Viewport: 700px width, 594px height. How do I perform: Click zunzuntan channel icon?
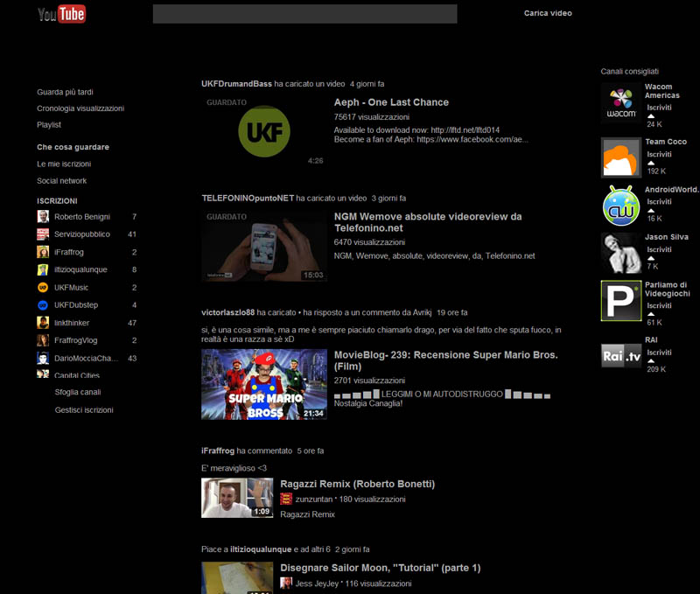(x=286, y=499)
